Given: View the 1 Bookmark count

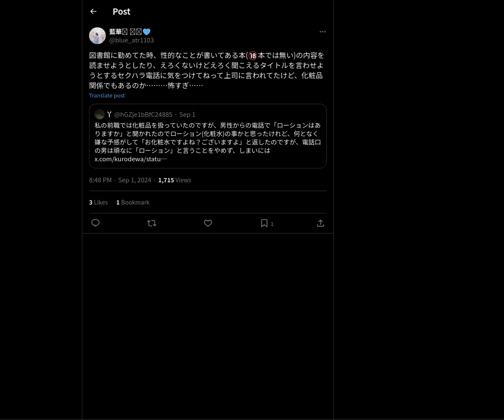Looking at the screenshot, I should pyautogui.click(x=133, y=202).
